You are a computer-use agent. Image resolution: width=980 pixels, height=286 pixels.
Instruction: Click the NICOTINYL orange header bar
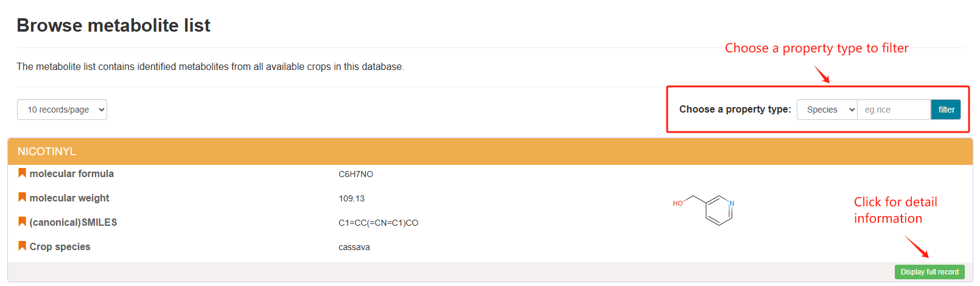490,152
